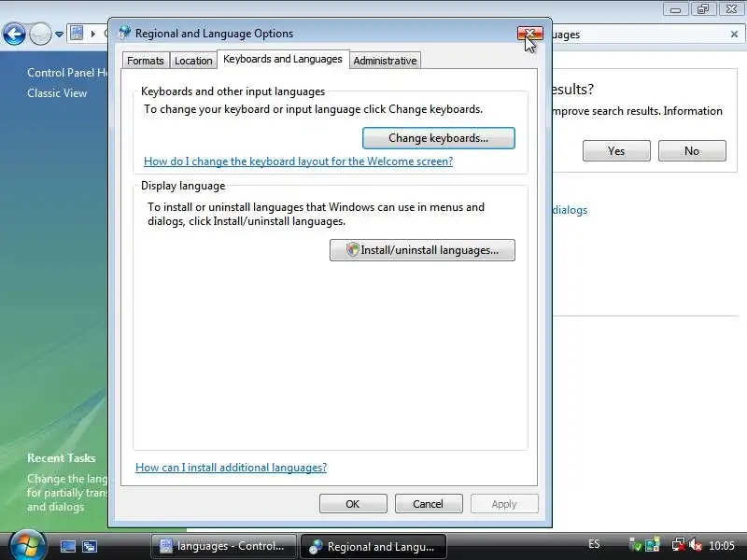The height and width of the screenshot is (560, 747).
Task: Open the ES language bar indicator
Action: click(x=594, y=544)
